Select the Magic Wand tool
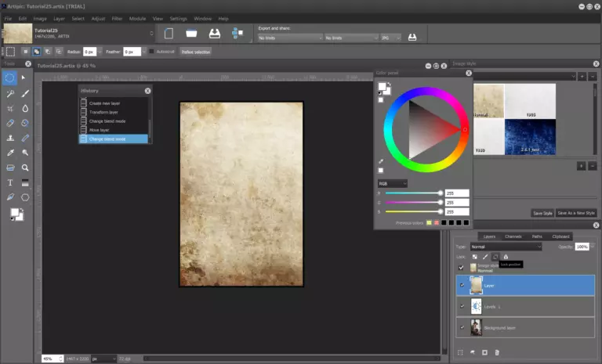The image size is (602, 364). pos(10,93)
